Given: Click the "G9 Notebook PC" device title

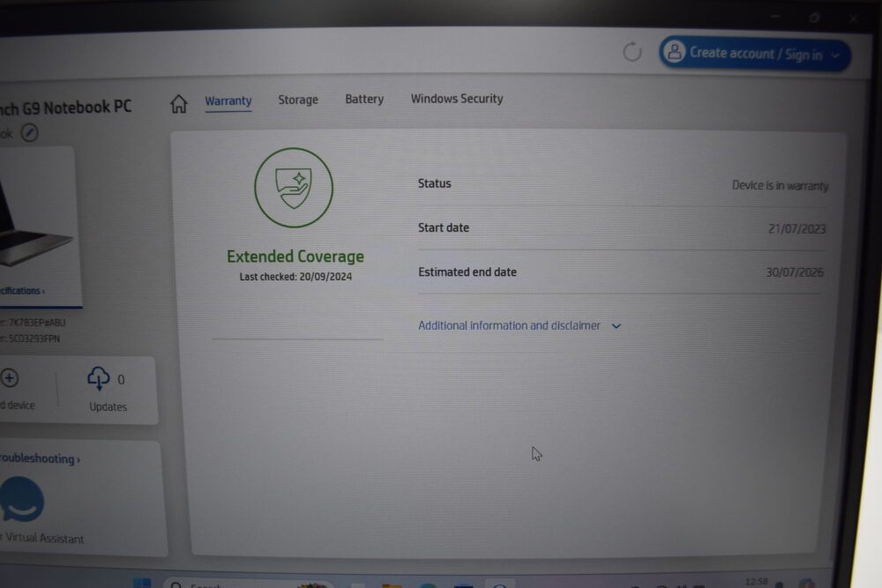Looking at the screenshot, I should pos(77,107).
